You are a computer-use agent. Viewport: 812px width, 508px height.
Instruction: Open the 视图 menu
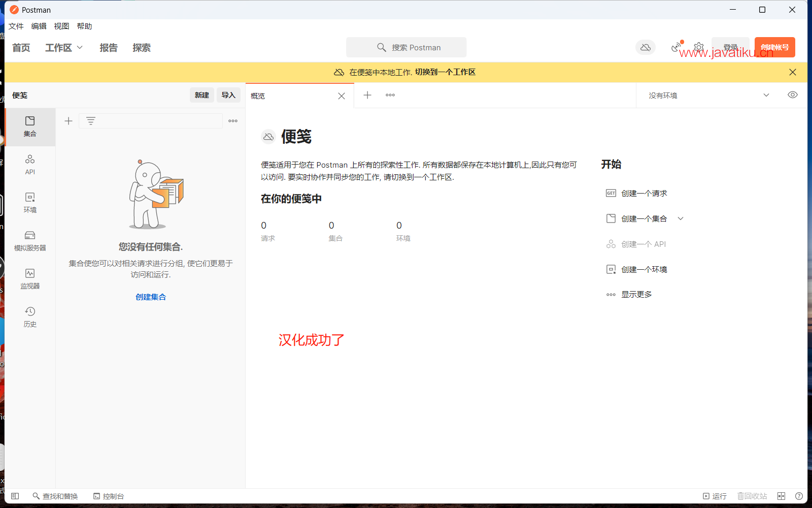tap(61, 26)
